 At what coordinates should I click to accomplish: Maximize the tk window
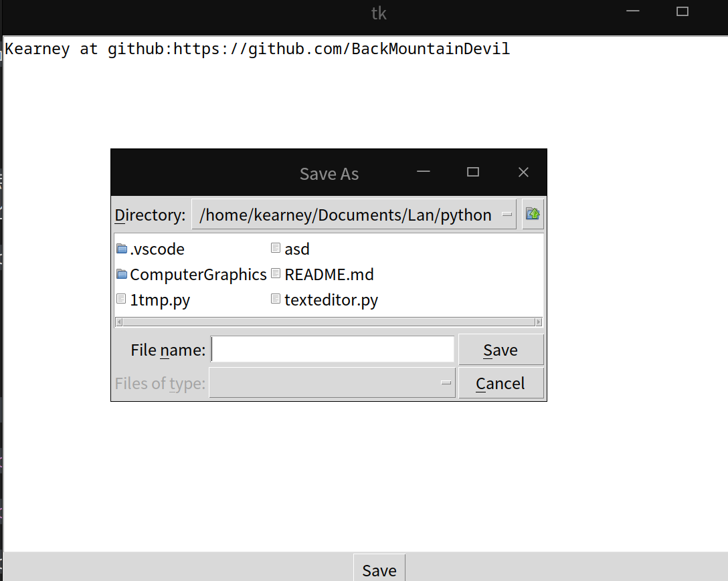682,11
